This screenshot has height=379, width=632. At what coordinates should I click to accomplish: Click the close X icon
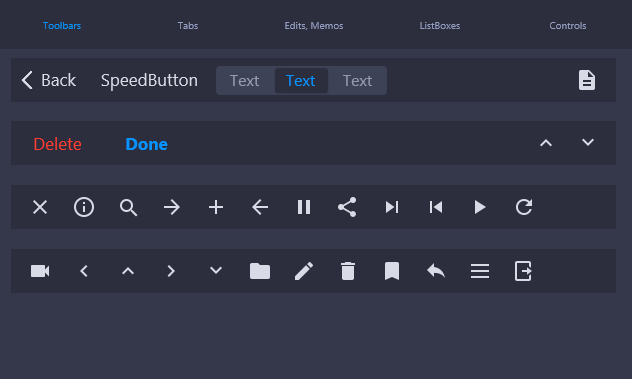40,207
